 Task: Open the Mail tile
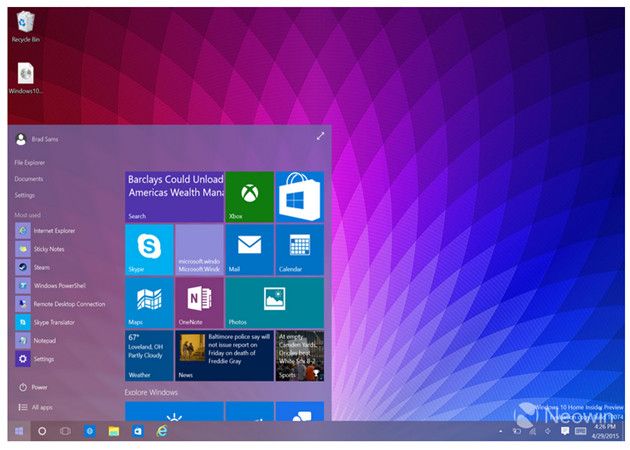[x=250, y=250]
